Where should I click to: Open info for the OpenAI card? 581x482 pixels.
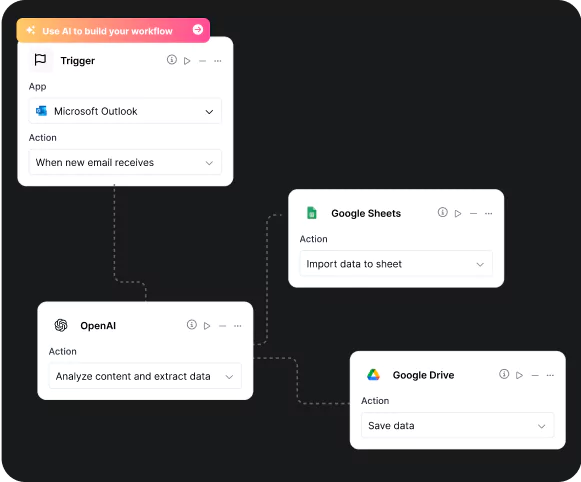point(192,325)
